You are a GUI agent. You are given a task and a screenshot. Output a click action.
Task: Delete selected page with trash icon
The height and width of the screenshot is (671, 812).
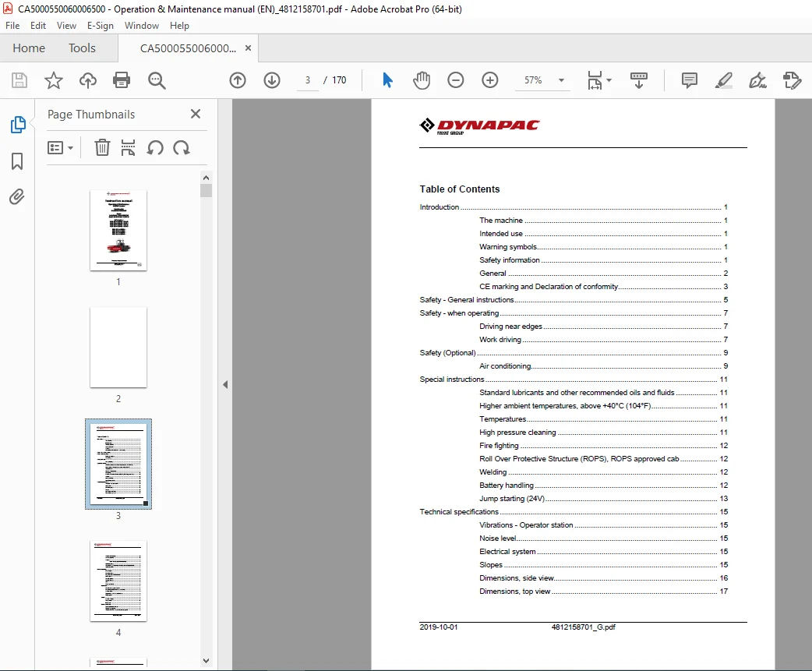click(x=102, y=147)
